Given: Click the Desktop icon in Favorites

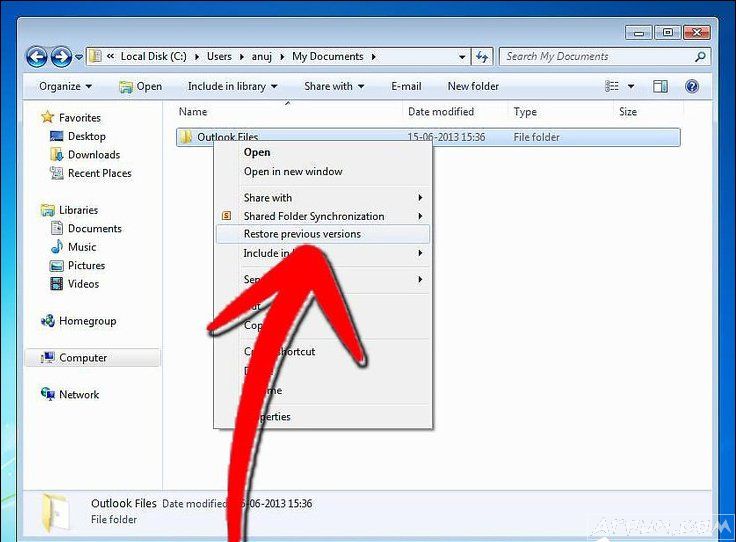Looking at the screenshot, I should tap(56, 136).
